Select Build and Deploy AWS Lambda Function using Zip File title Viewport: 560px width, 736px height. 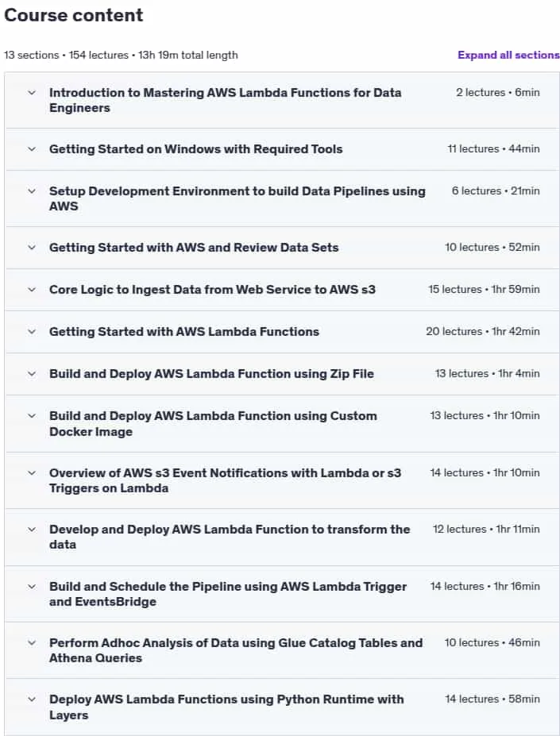211,374
